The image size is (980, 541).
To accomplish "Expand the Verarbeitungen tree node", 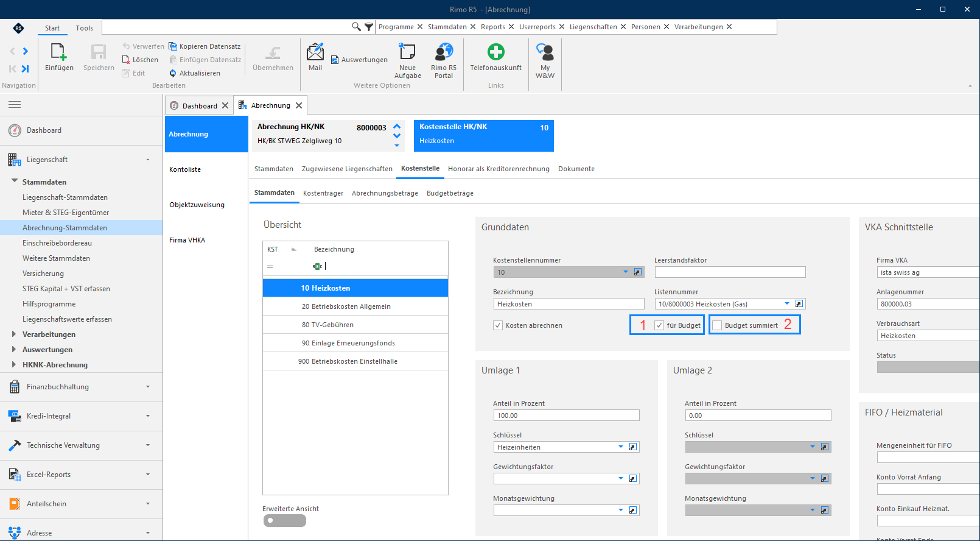I will (14, 334).
